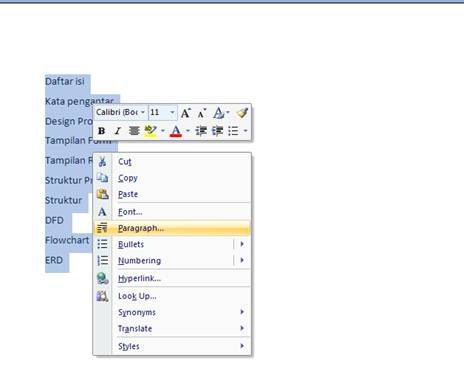Click the text 'Daftar isi'
The image size is (464, 375).
(x=65, y=81)
